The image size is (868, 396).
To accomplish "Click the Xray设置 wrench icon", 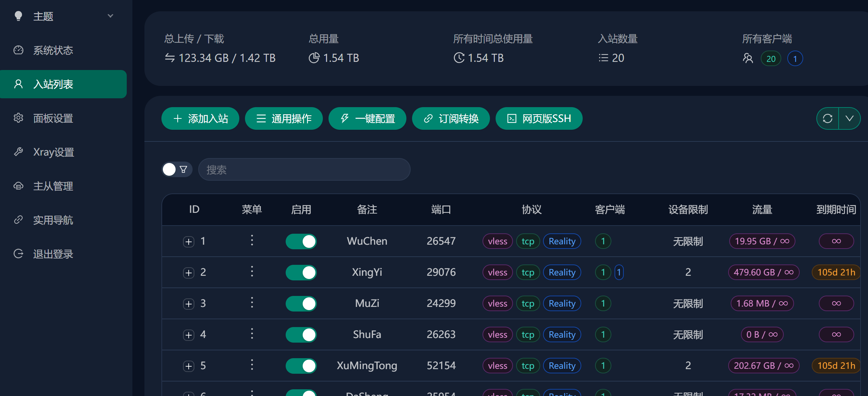I will click(x=18, y=152).
